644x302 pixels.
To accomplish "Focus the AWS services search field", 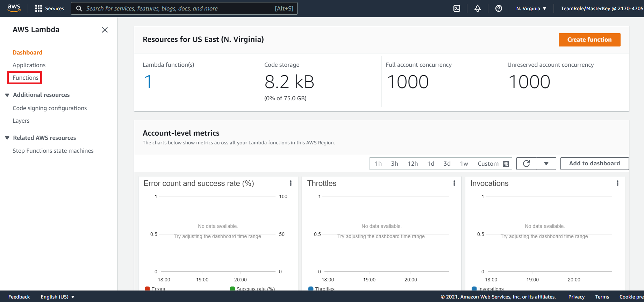I will point(184,8).
